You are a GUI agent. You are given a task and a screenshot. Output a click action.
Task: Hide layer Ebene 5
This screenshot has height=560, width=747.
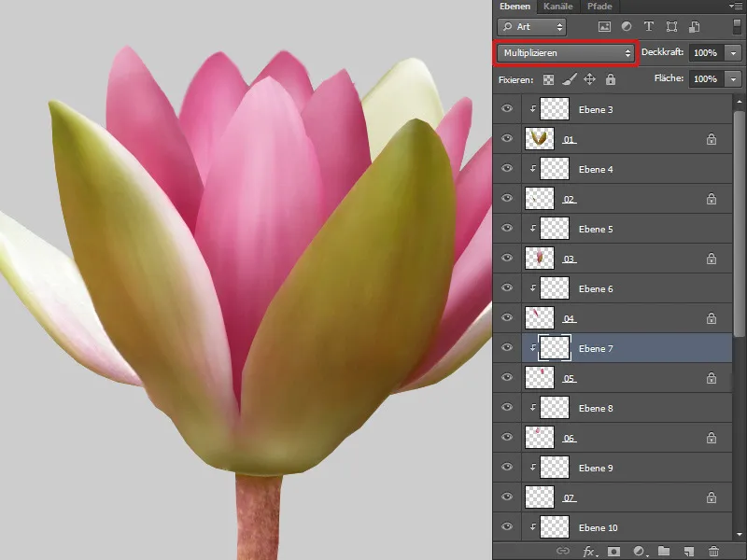507,228
